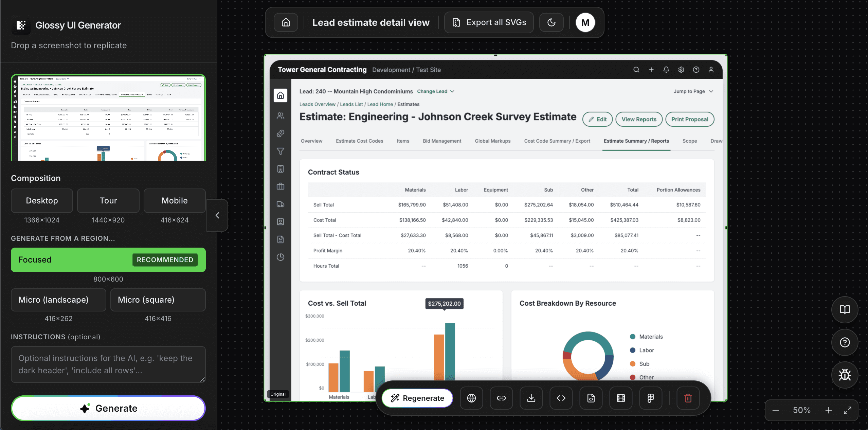Collapse the left sidebar panel chevron
The width and height of the screenshot is (868, 430).
(217, 215)
